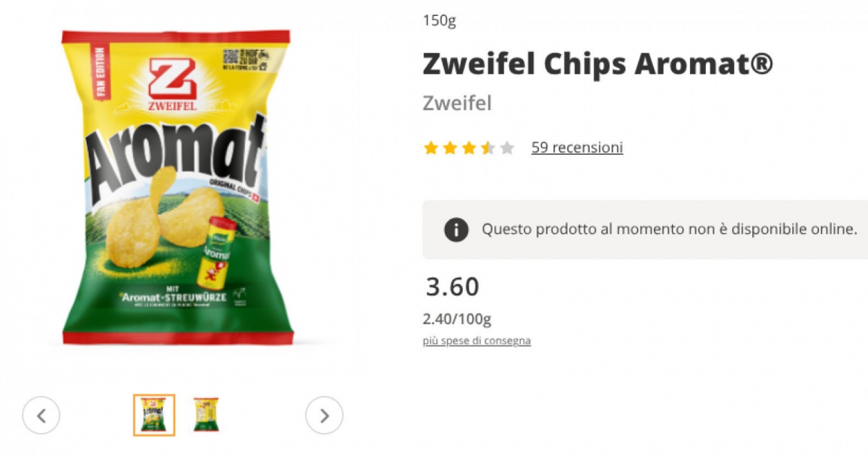
Task: Click the Zweifel Chips Aromat product title
Action: click(597, 64)
